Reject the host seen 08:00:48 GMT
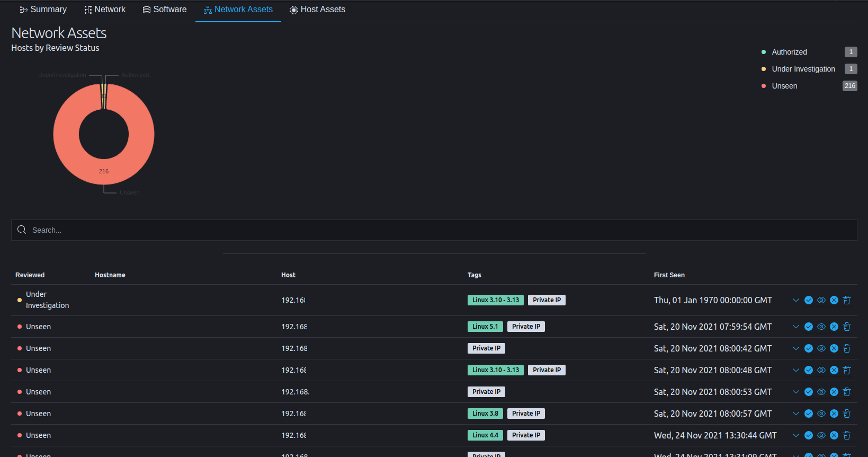 [834, 370]
